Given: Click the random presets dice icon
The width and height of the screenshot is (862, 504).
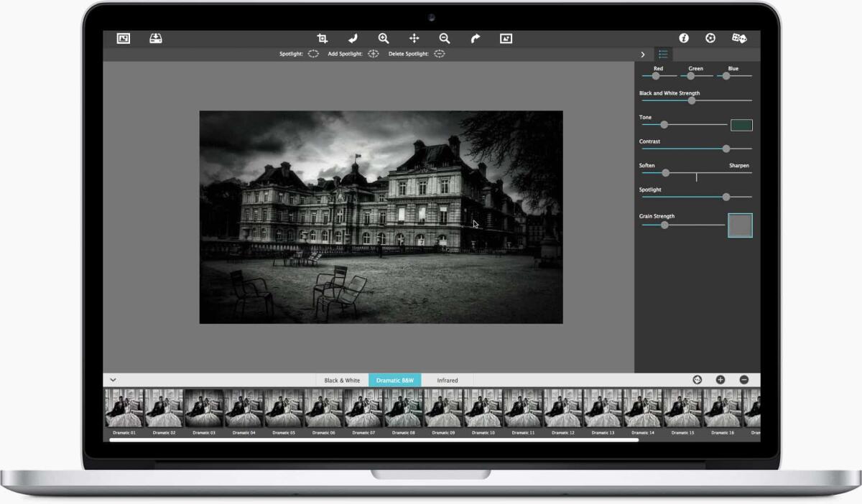Looking at the screenshot, I should 740,38.
